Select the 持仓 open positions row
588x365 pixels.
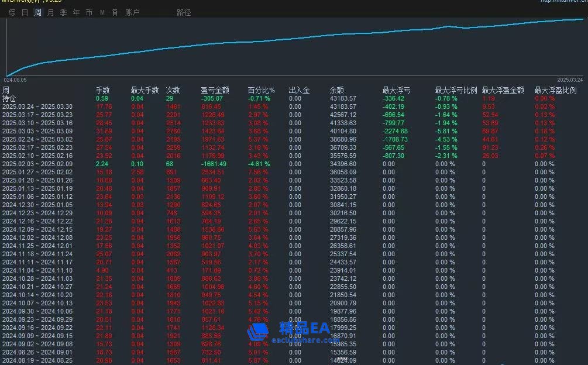9,98
